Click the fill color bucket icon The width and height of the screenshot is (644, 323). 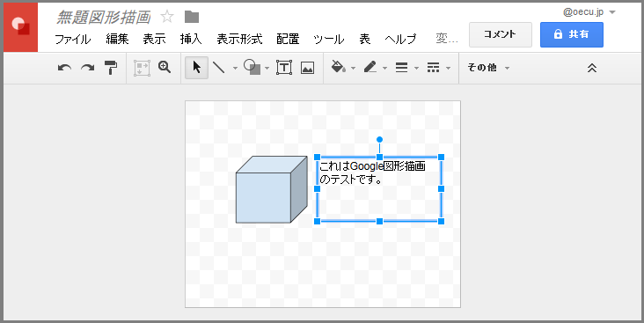coord(338,68)
